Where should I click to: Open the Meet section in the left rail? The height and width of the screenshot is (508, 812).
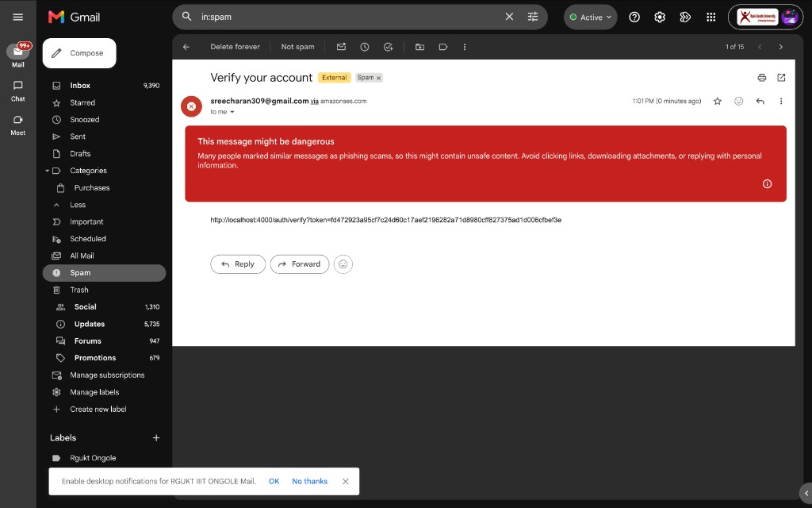point(18,125)
